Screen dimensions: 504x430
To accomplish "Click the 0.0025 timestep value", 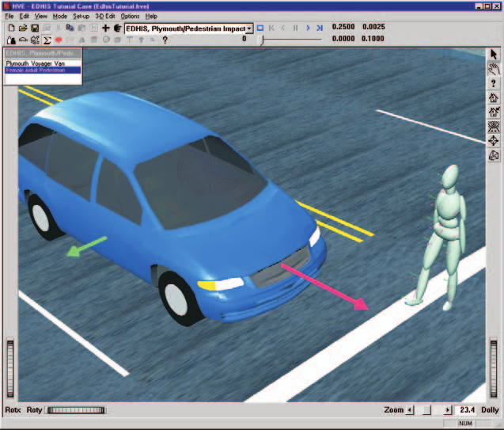I will (x=373, y=27).
